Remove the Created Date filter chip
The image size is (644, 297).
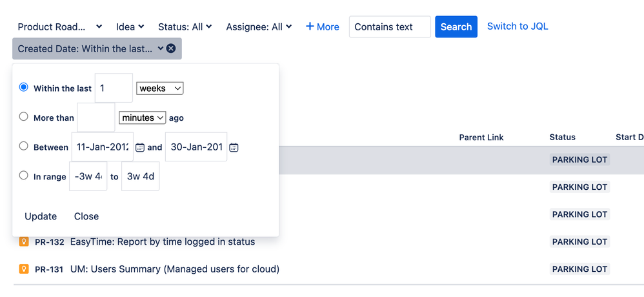pyautogui.click(x=171, y=48)
